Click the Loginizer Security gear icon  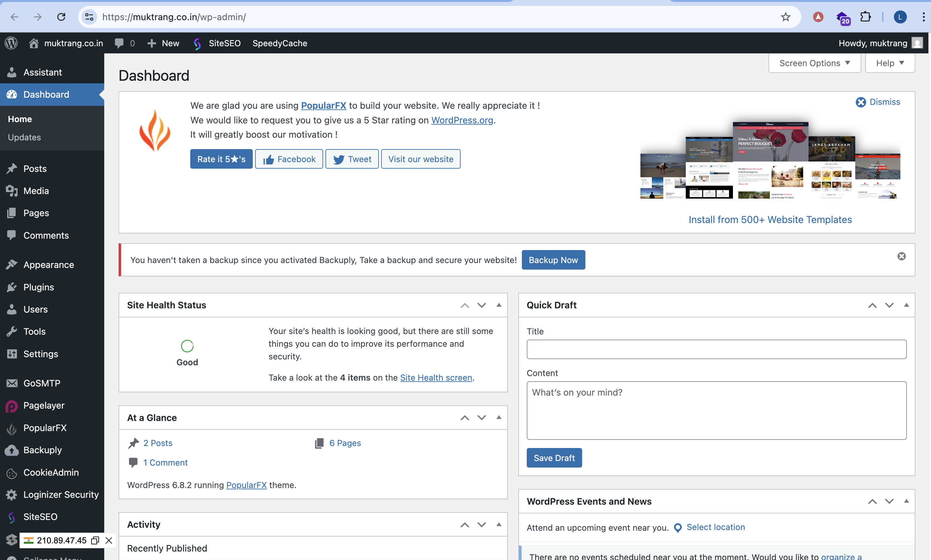tap(12, 494)
